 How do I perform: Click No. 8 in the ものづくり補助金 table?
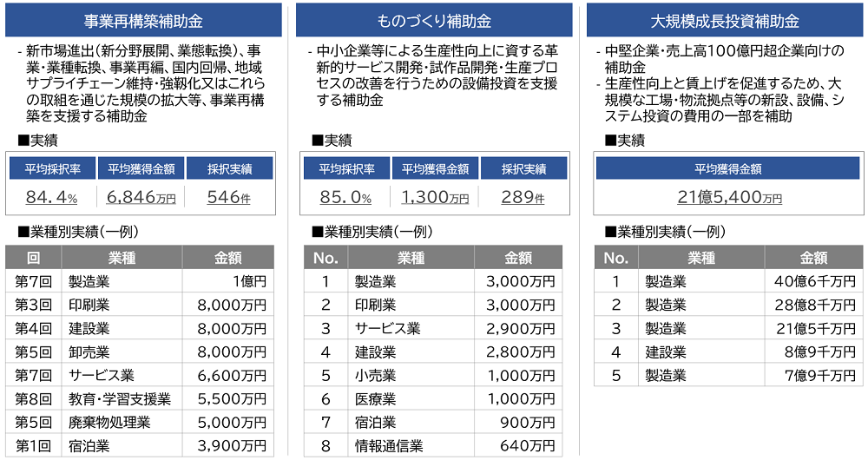tap(325, 445)
